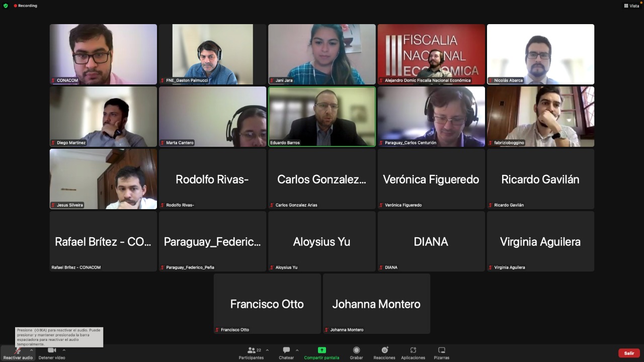644x362 pixels.
Task: Click the Recording indicator
Action: 25,6
